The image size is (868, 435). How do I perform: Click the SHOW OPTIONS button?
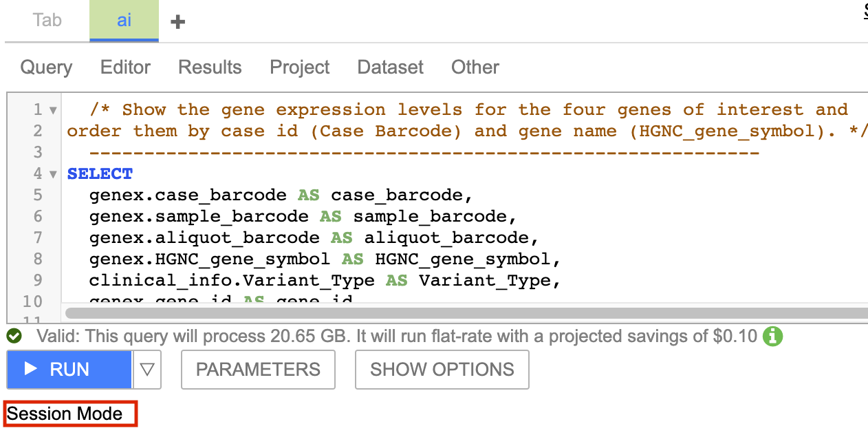pyautogui.click(x=442, y=370)
